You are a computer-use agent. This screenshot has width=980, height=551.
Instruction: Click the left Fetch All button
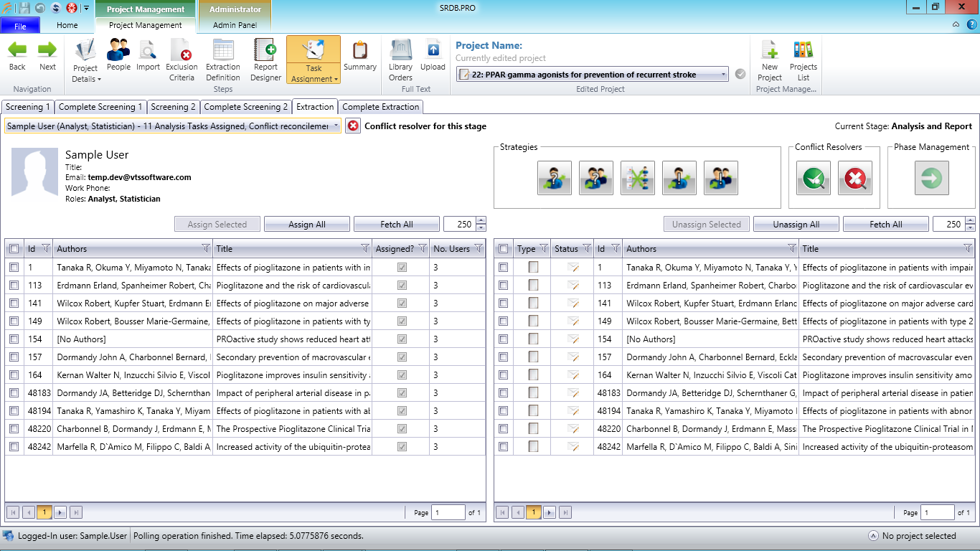397,224
